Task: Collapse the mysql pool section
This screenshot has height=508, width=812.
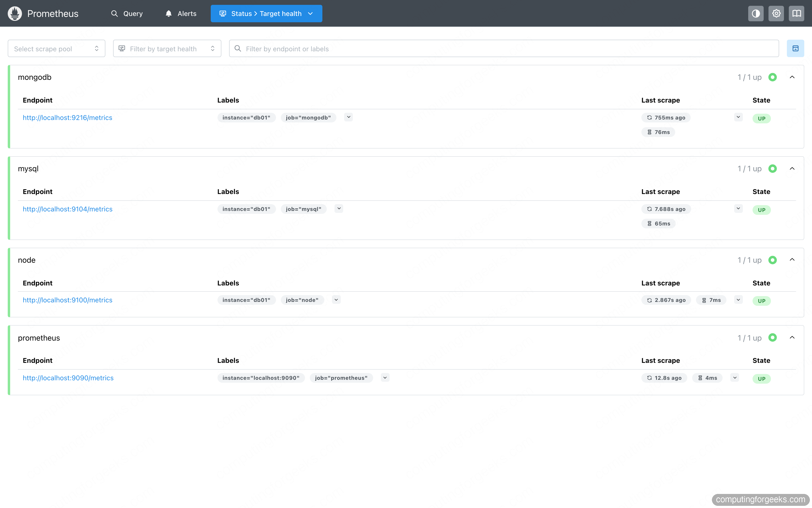Action: tap(792, 169)
